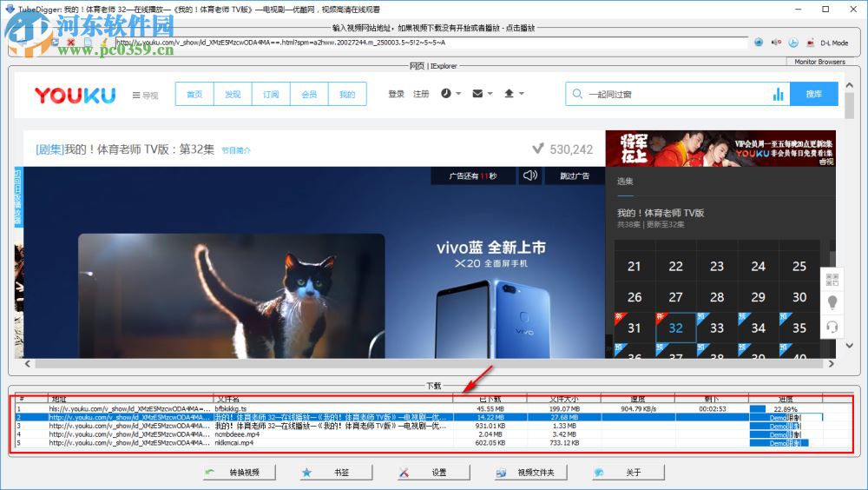Select episode 28
868x490 pixels.
point(717,297)
